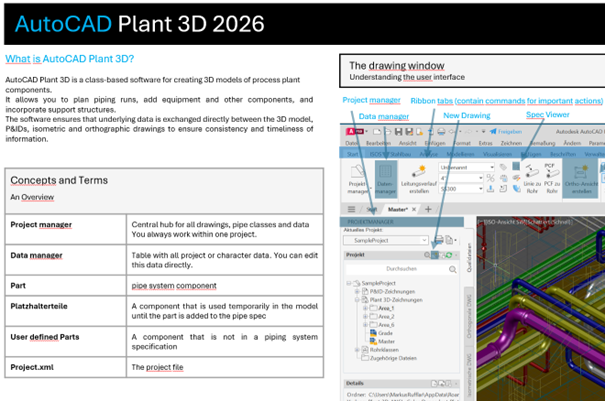605x401 pixels.
Task: Click the green refresh icon in Projekt header
Action: 449,255
